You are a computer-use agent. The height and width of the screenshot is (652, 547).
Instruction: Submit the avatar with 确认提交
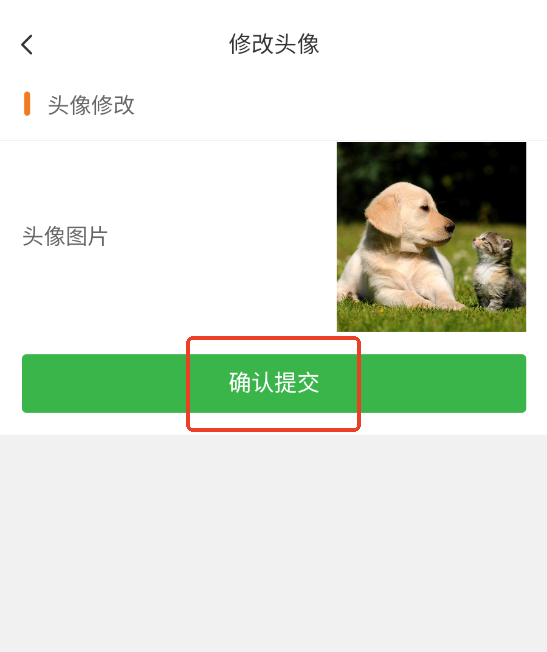274,383
